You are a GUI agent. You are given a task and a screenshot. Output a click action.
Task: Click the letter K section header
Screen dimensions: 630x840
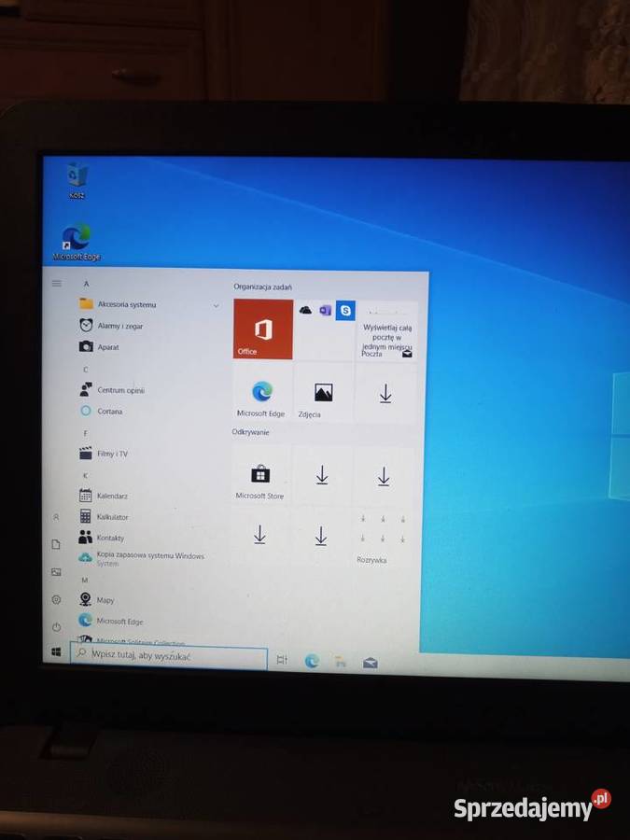85,475
